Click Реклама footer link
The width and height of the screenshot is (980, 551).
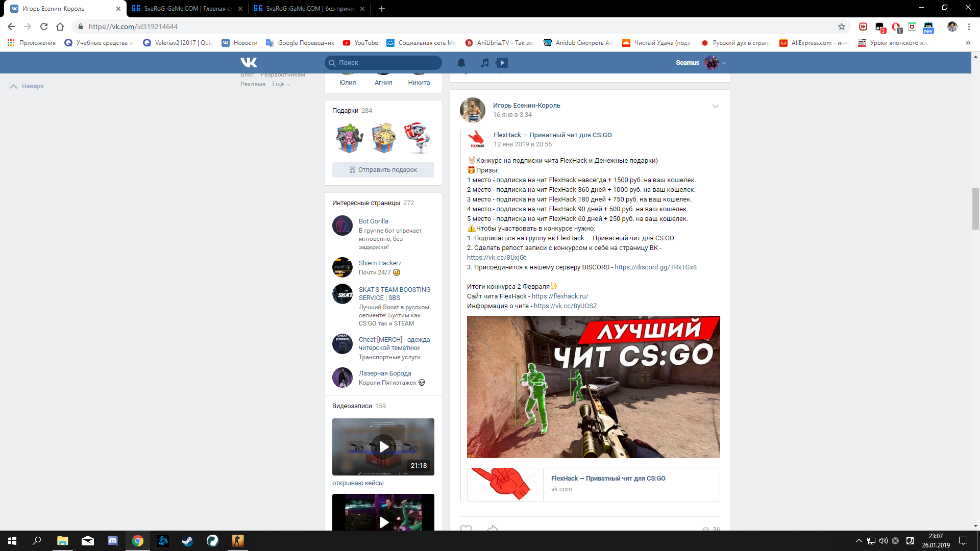click(253, 84)
